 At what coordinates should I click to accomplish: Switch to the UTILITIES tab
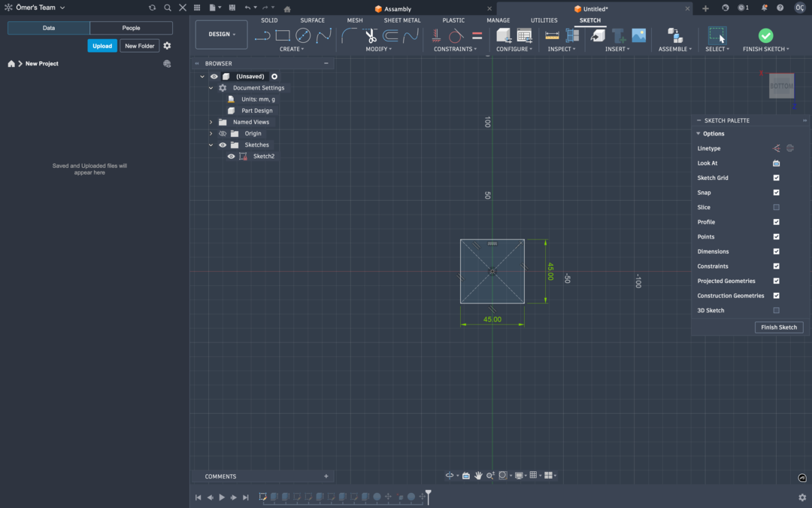544,20
